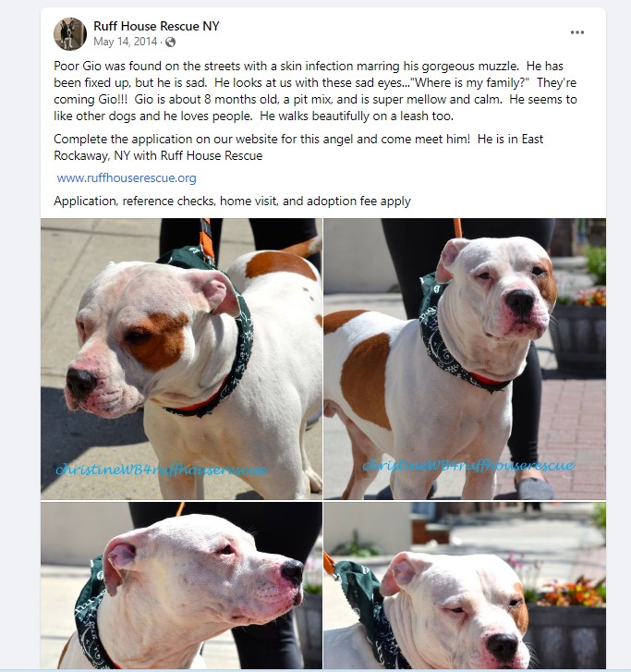Open the three-dot post options menu
This screenshot has height=672, width=631.
click(x=577, y=32)
